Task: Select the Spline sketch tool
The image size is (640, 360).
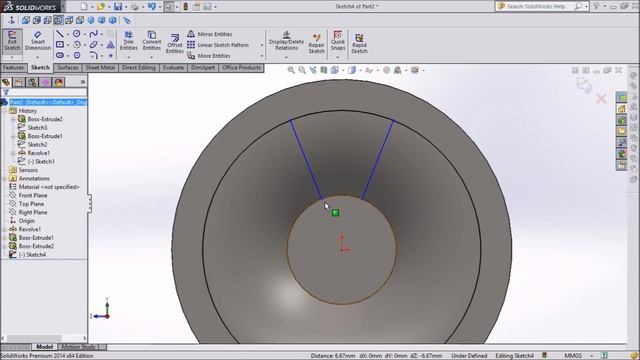Action: (x=93, y=34)
